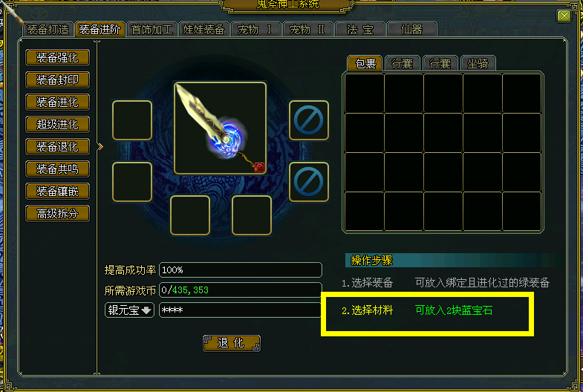Click the upper locked slot with prohibition sign

pos(309,120)
